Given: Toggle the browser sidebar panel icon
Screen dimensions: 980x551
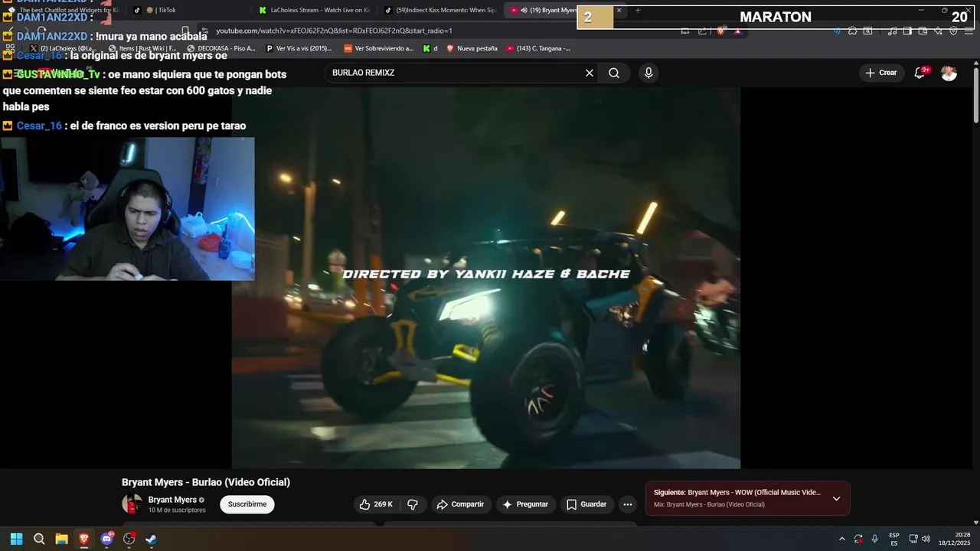Looking at the screenshot, I should click(907, 31).
